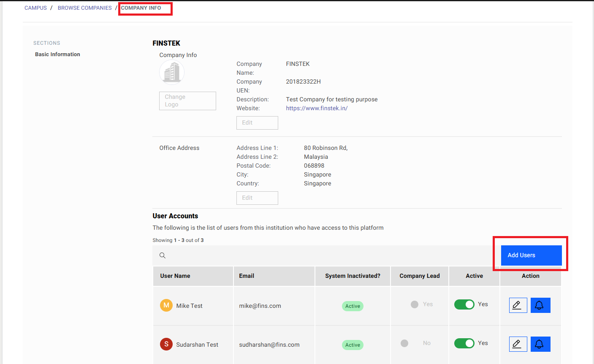Click edit pencil icon for Sudarshan Test

(x=518, y=344)
